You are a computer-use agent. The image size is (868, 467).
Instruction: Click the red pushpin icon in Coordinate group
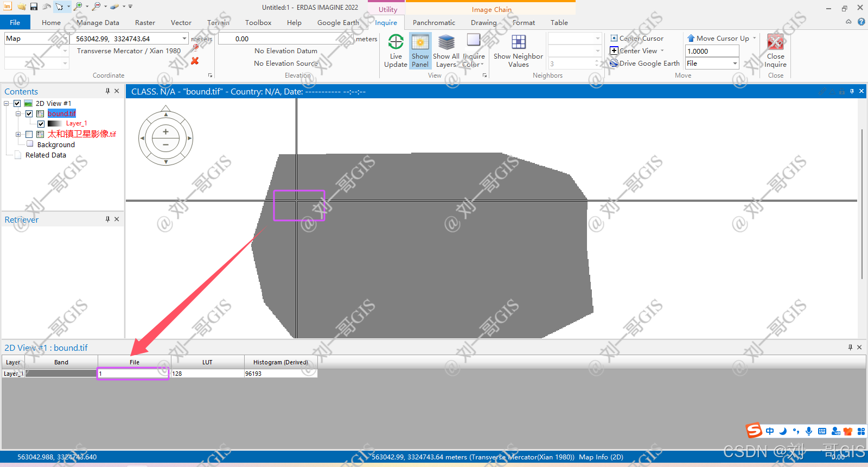[x=195, y=48]
